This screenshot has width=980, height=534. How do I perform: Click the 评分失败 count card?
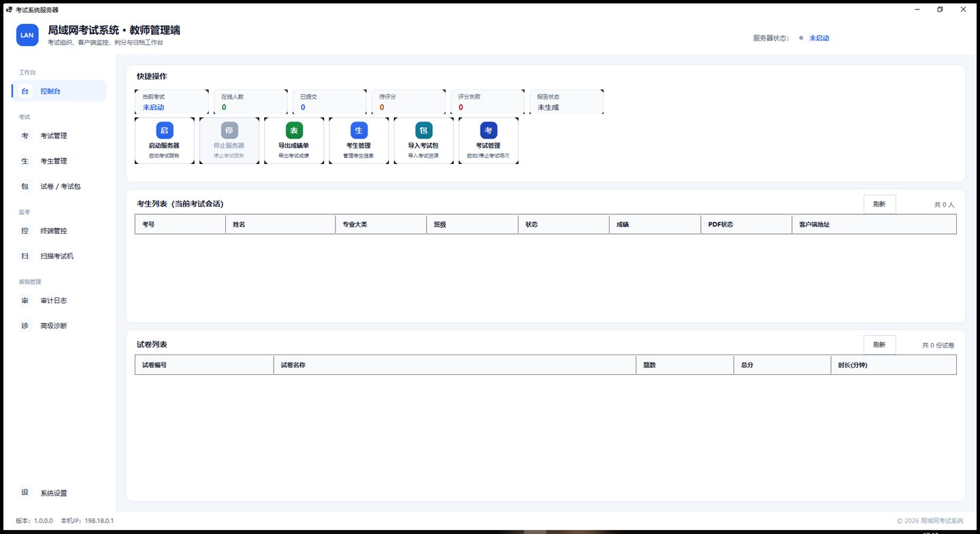point(487,102)
